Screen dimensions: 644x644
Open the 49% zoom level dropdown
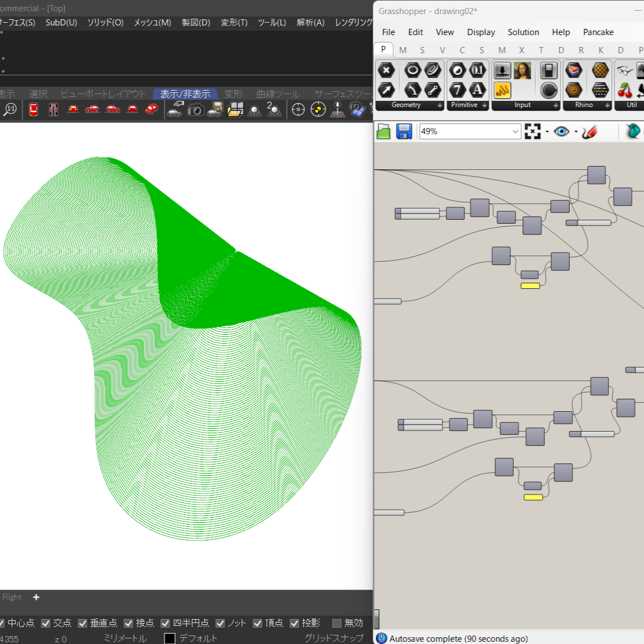tap(515, 131)
